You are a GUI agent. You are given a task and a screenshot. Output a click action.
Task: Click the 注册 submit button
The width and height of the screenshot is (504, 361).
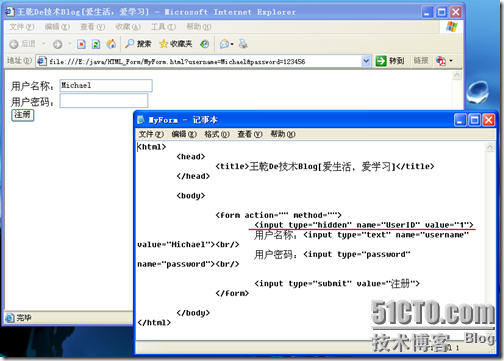[23, 115]
